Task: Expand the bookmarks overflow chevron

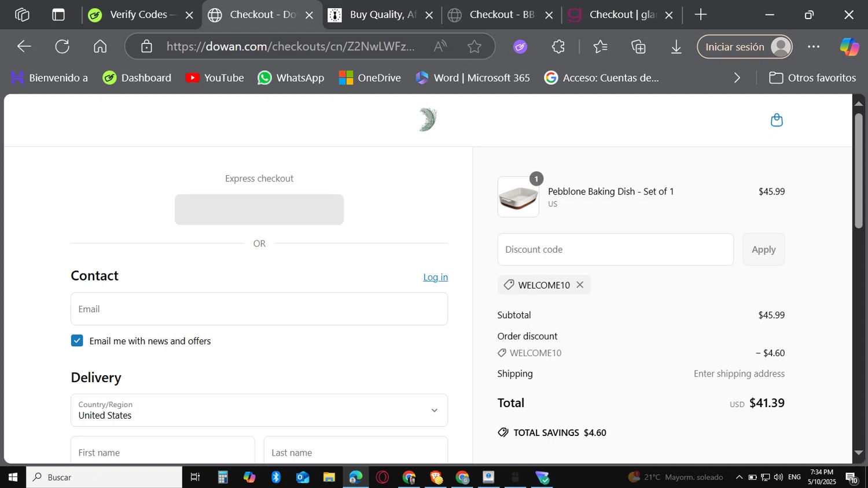Action: pyautogui.click(x=737, y=77)
